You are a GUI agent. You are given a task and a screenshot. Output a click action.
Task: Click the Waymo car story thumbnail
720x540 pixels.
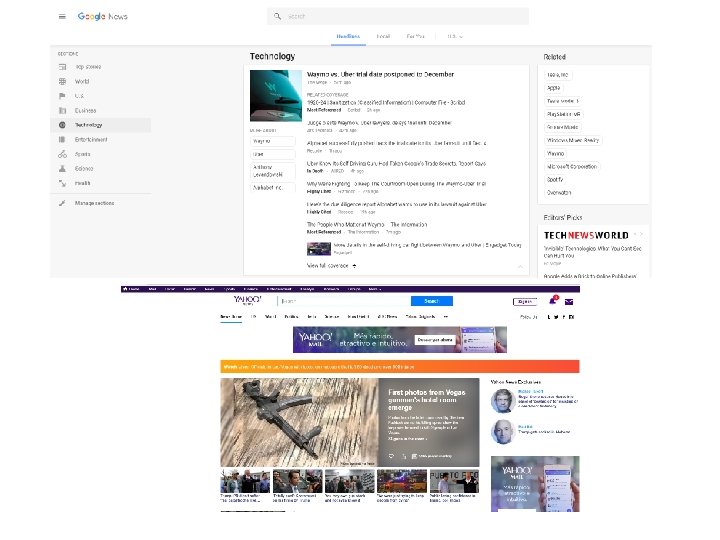tap(276, 96)
